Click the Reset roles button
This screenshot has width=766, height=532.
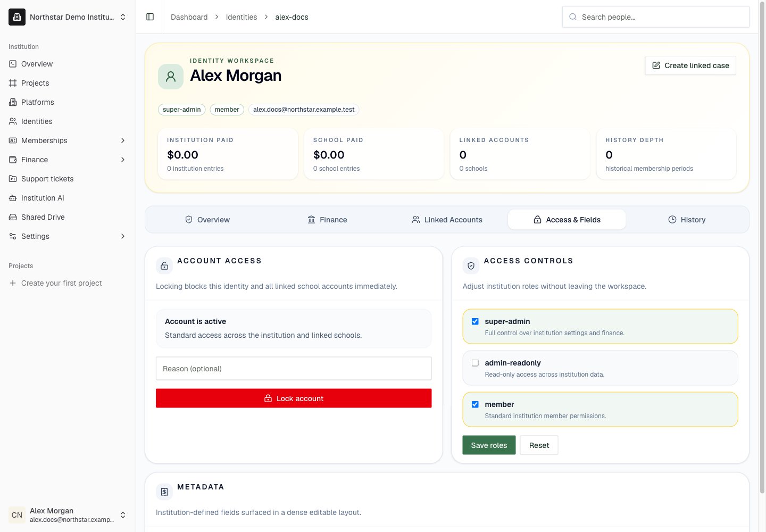pos(539,445)
